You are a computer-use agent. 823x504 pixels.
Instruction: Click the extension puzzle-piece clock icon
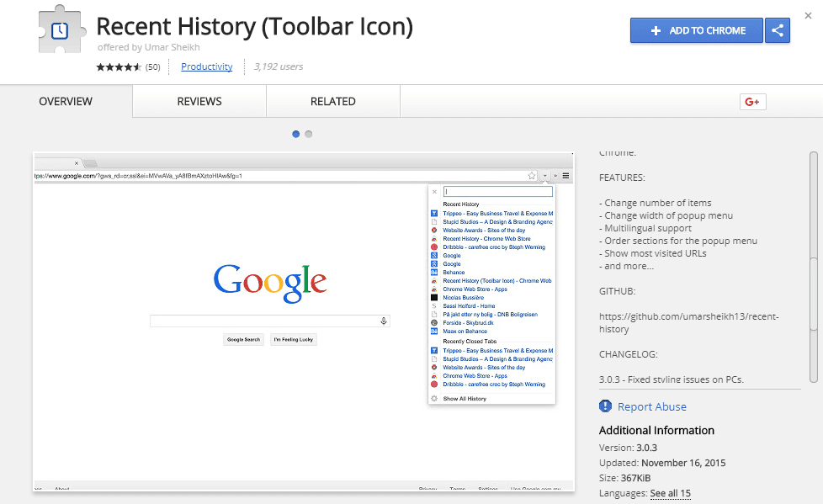pyautogui.click(x=61, y=29)
